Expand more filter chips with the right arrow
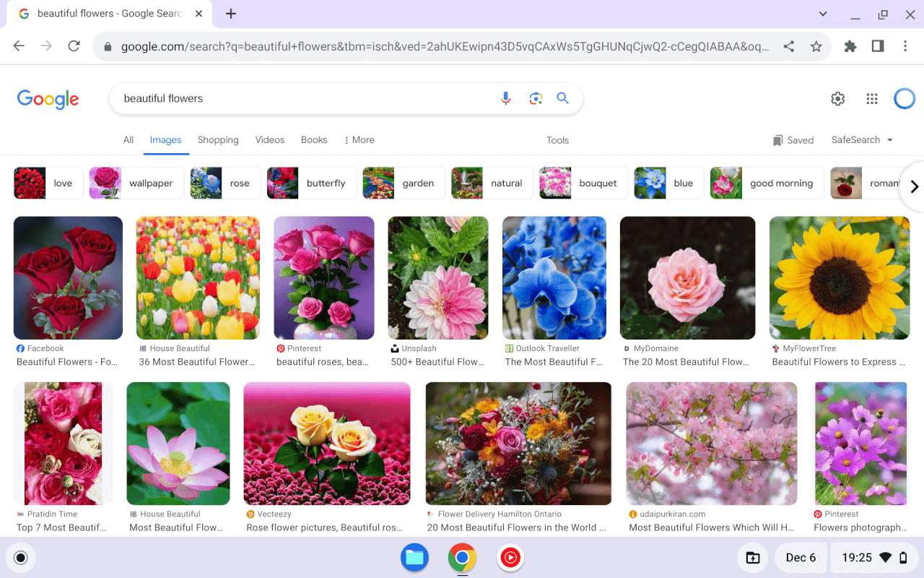924x578 pixels. pos(913,186)
